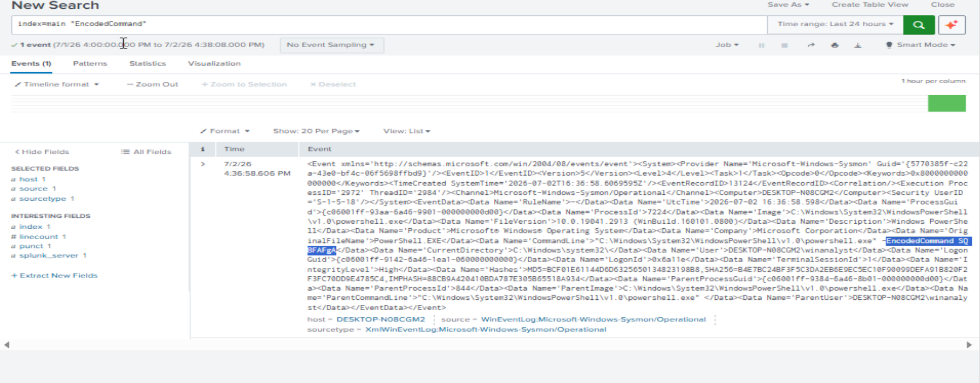Click Deselect on timeline
The height and width of the screenshot is (383, 980).
click(333, 84)
